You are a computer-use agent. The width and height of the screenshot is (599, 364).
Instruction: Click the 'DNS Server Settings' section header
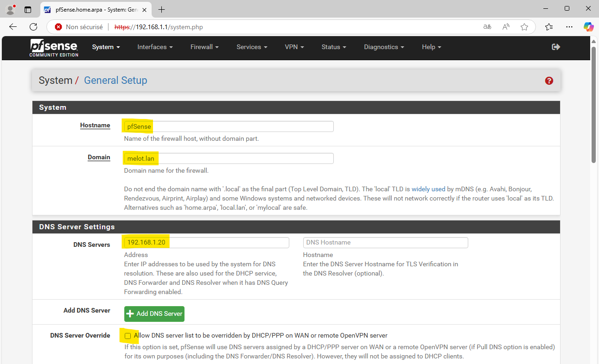point(77,227)
